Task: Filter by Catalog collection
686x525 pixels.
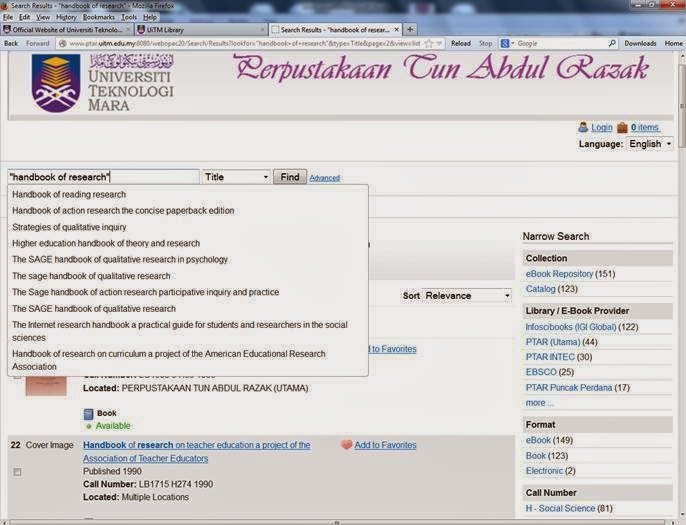Action: 540,289
